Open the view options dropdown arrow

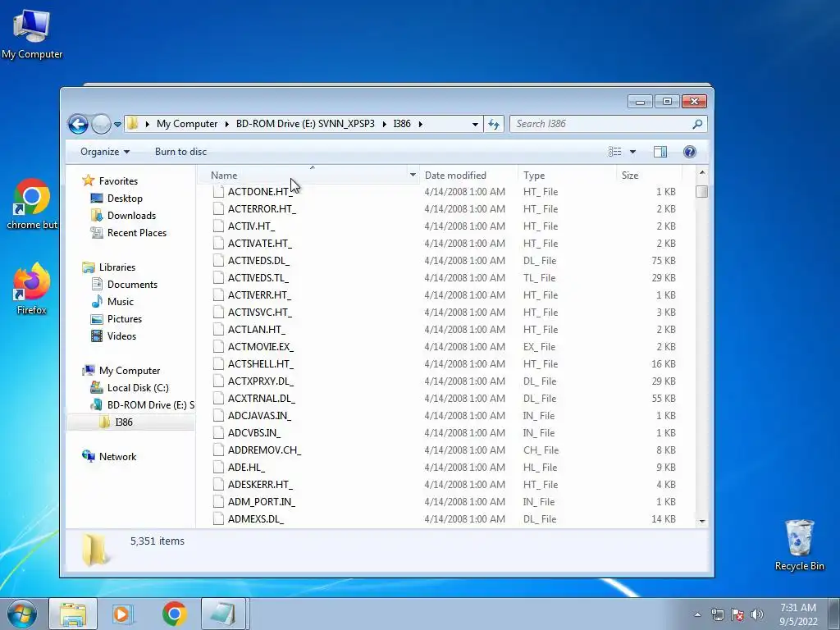pyautogui.click(x=632, y=152)
